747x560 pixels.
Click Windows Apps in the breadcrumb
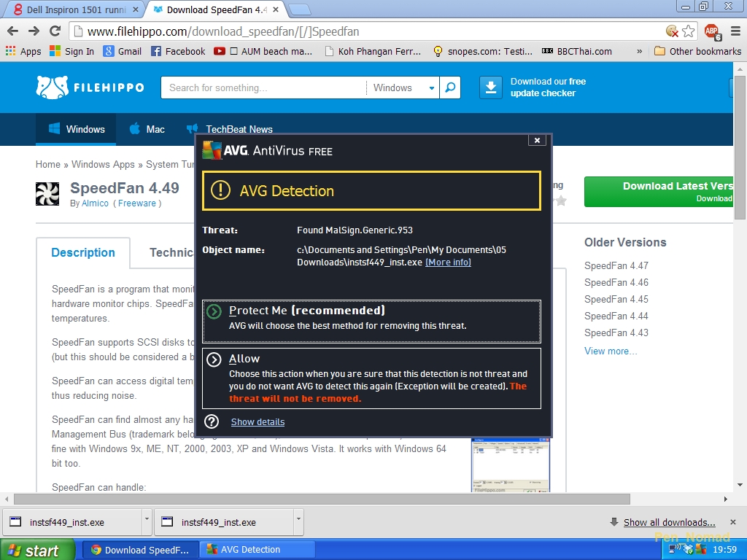pos(103,164)
